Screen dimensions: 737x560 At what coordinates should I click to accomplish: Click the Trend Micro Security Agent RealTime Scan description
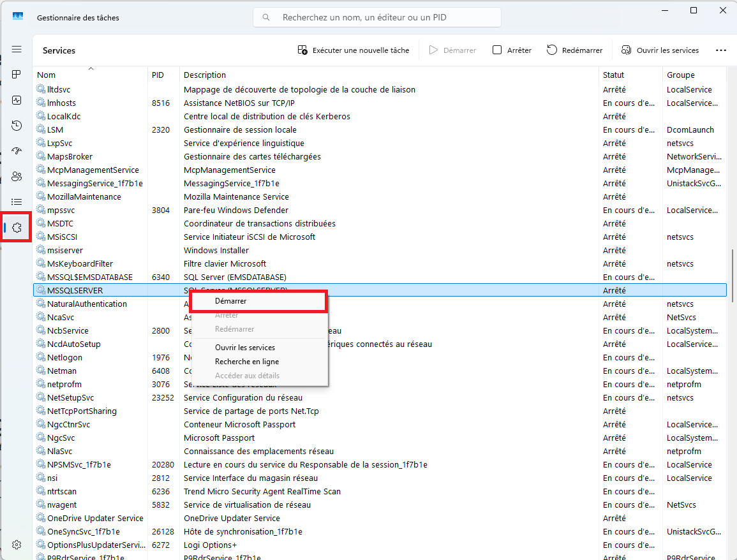click(262, 491)
